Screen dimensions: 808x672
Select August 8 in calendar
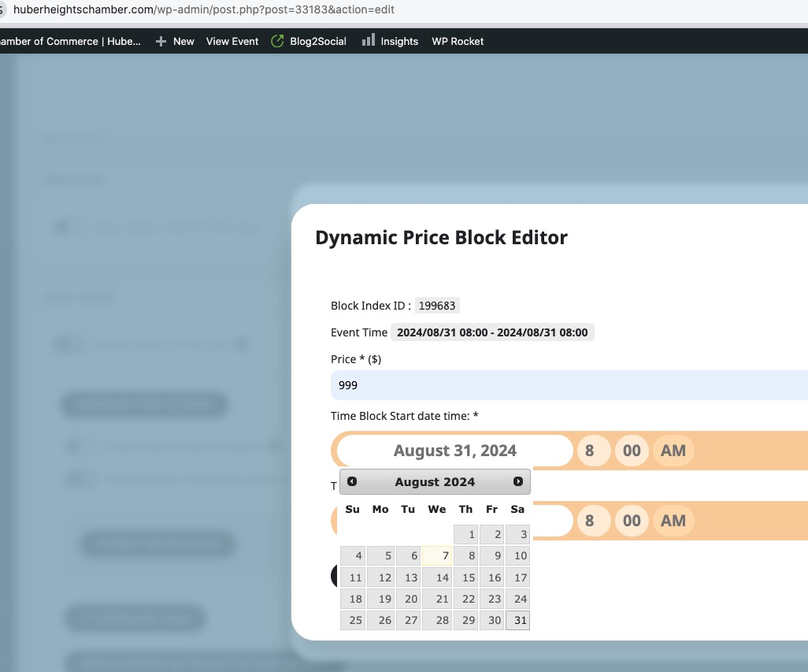click(x=466, y=555)
